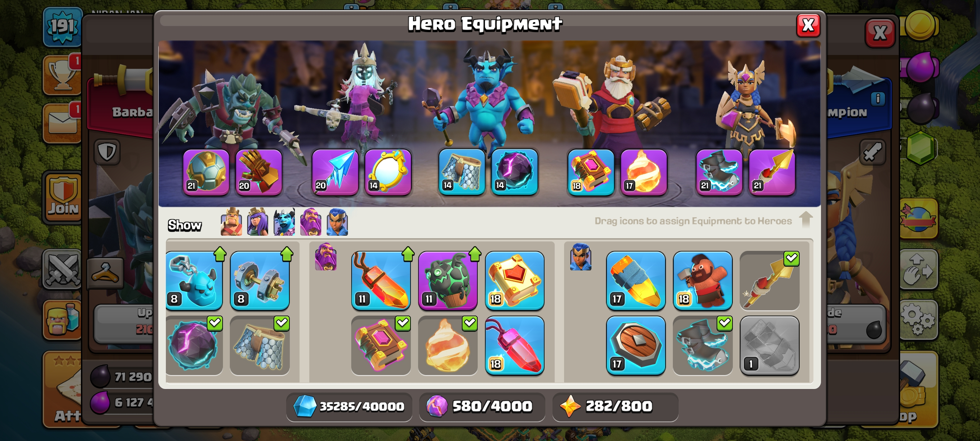Toggle the equipped Dark Orb checkmark item
The height and width of the screenshot is (441, 980).
pos(194,345)
